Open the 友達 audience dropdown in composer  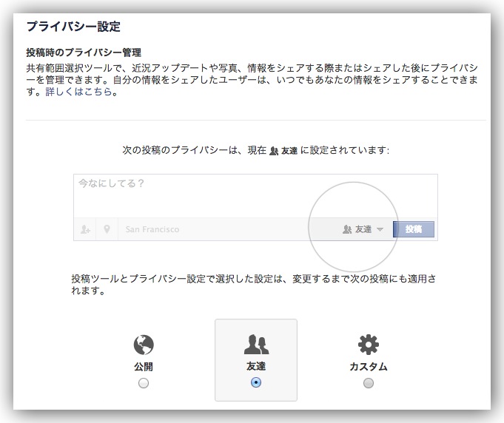[363, 229]
